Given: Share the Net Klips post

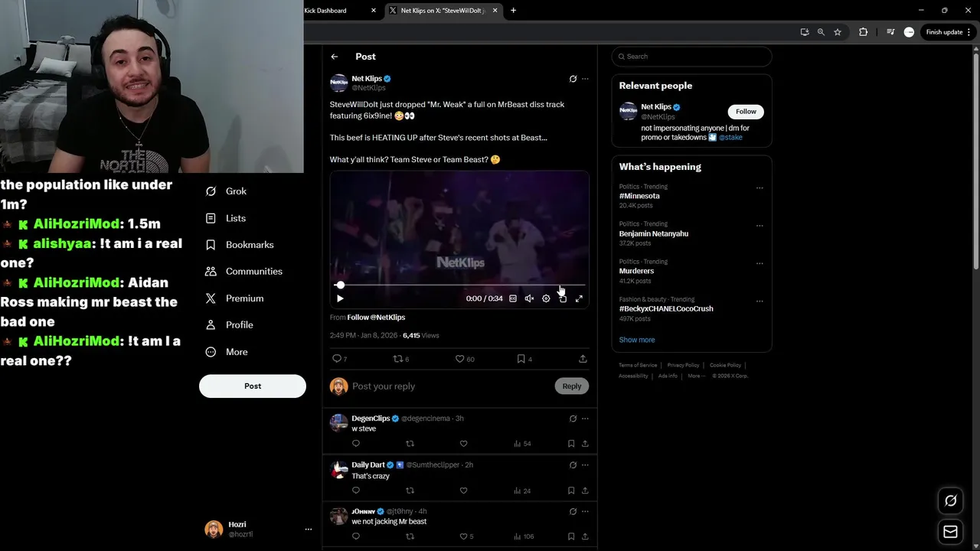Looking at the screenshot, I should coord(583,358).
